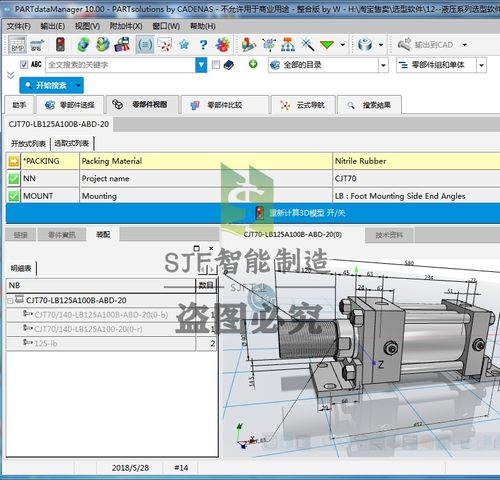Image resolution: width=500 pixels, height=480 pixels.
Task: Select the 装配 tab
Action: [x=103, y=235]
